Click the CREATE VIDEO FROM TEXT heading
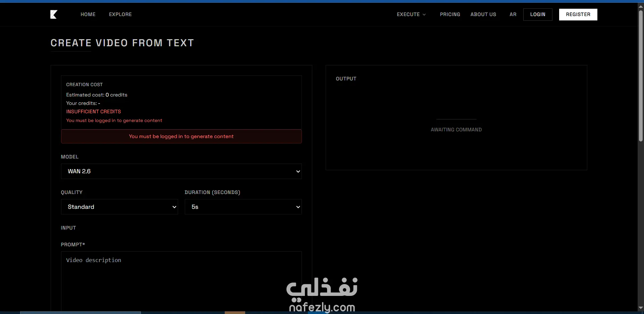This screenshot has width=644, height=314. coord(122,43)
